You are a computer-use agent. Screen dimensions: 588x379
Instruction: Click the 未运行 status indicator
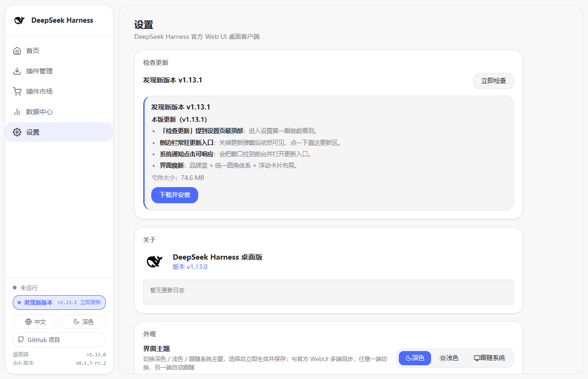(25, 288)
